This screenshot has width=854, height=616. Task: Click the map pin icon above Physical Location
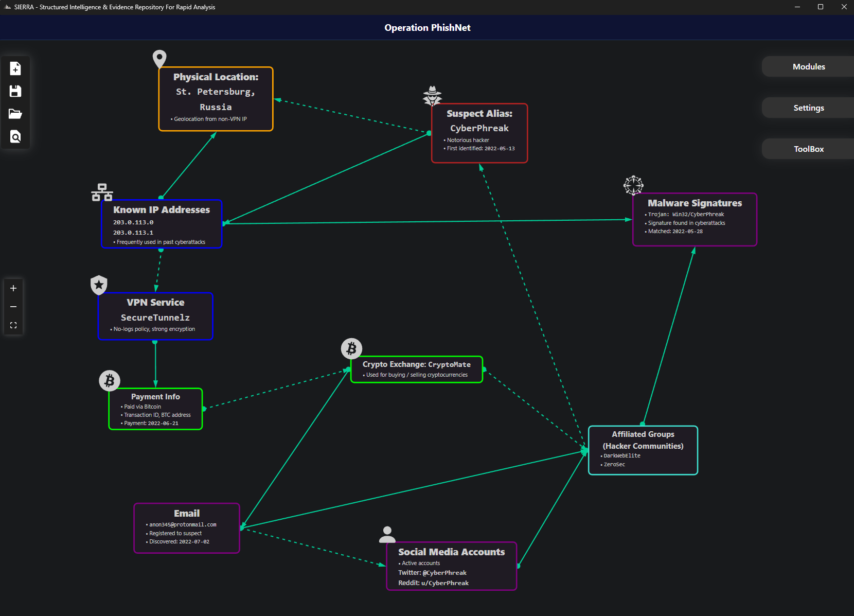[x=159, y=59]
